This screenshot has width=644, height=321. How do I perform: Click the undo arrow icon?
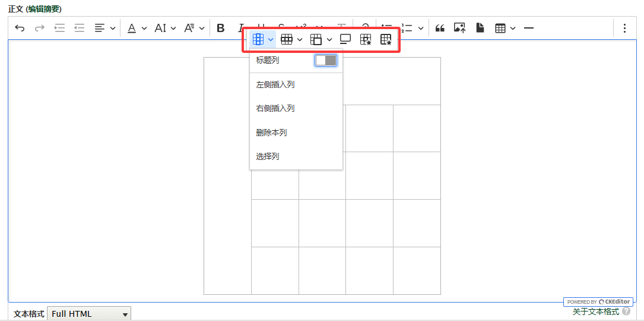pos(20,28)
